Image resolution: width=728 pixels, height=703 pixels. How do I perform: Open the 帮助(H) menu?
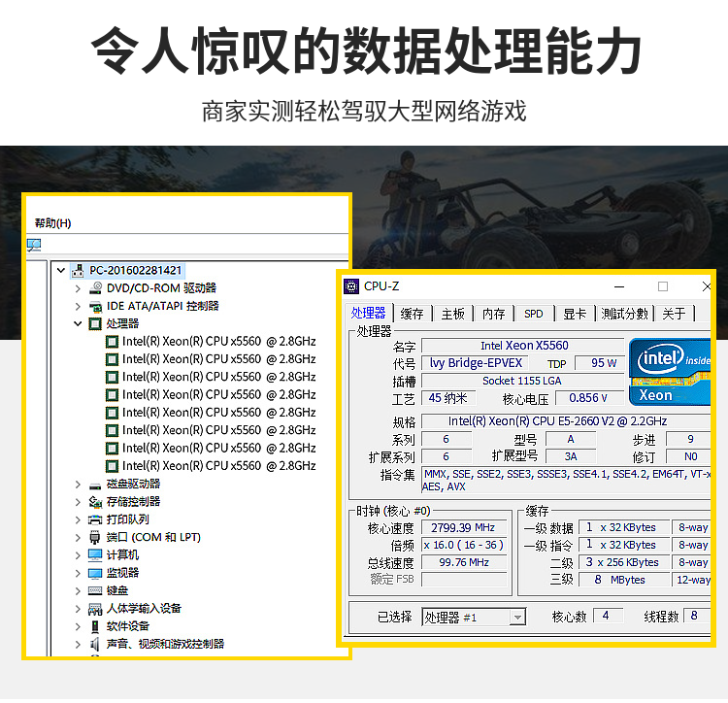coord(53,223)
